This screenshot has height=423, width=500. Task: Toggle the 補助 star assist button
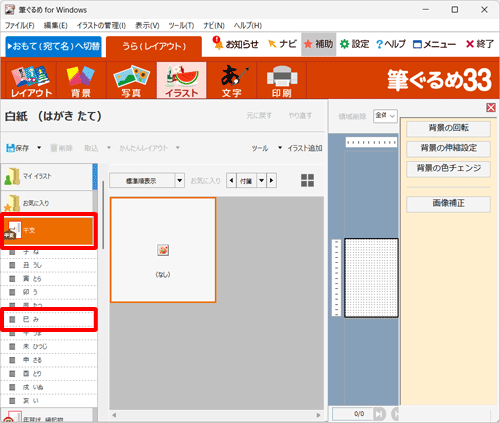click(319, 44)
